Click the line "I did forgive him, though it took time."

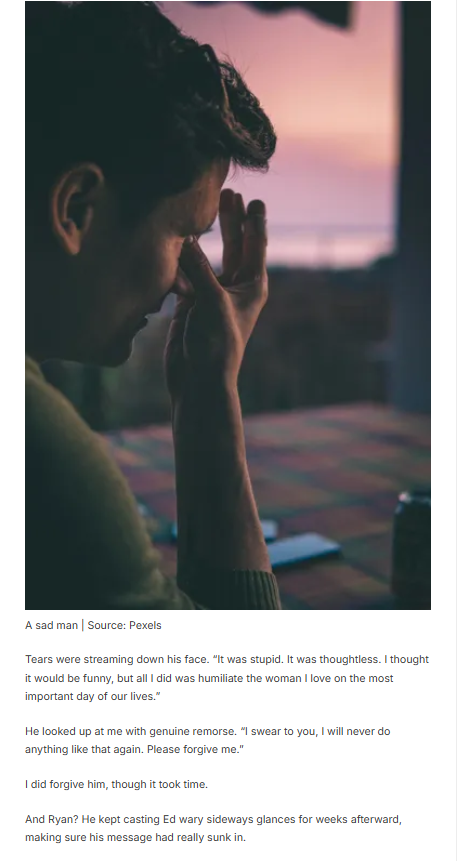click(x=116, y=785)
